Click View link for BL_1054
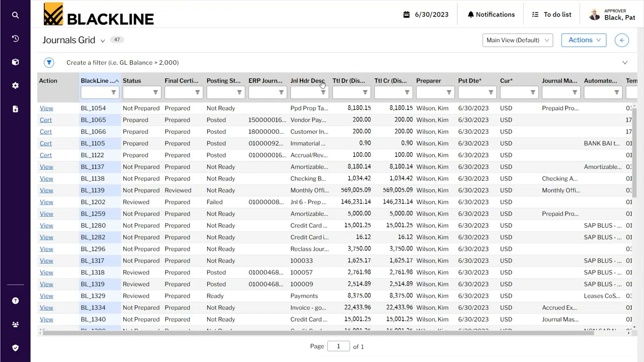This screenshot has width=644, height=362. point(46,108)
